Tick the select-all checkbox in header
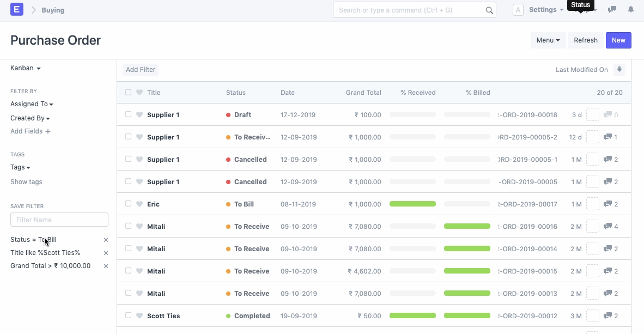 [129, 93]
